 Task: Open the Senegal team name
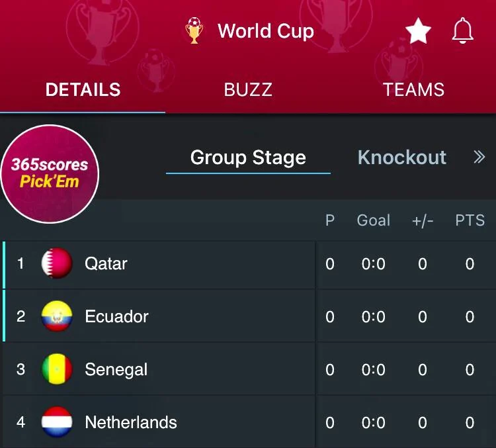coord(116,369)
